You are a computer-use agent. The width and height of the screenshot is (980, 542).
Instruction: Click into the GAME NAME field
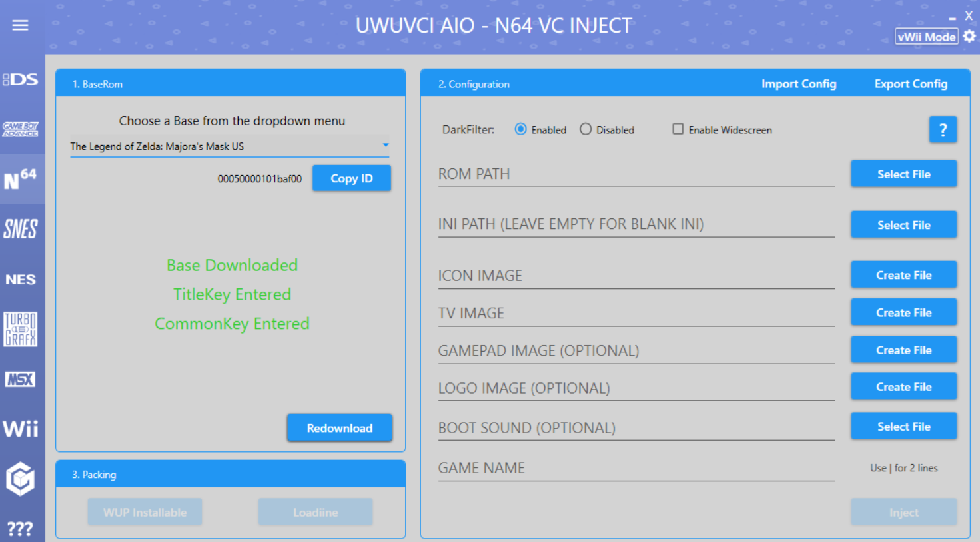[x=636, y=469]
